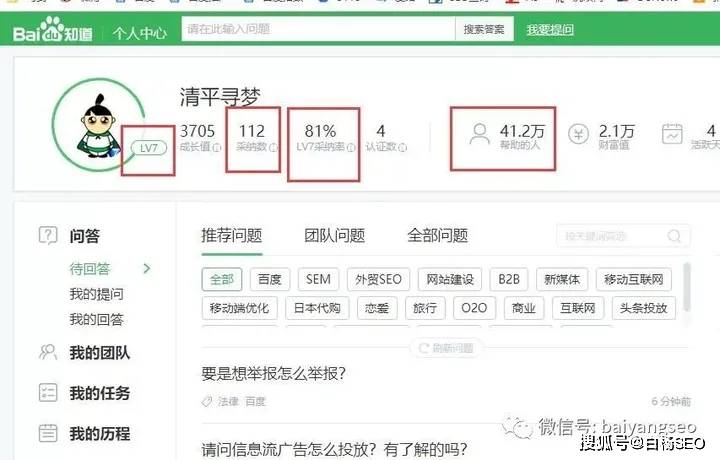Click the 112 采纳数 stat

point(255,137)
